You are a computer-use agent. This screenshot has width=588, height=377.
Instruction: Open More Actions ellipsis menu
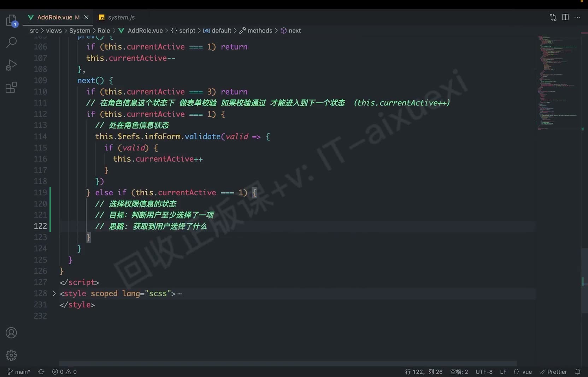click(577, 17)
